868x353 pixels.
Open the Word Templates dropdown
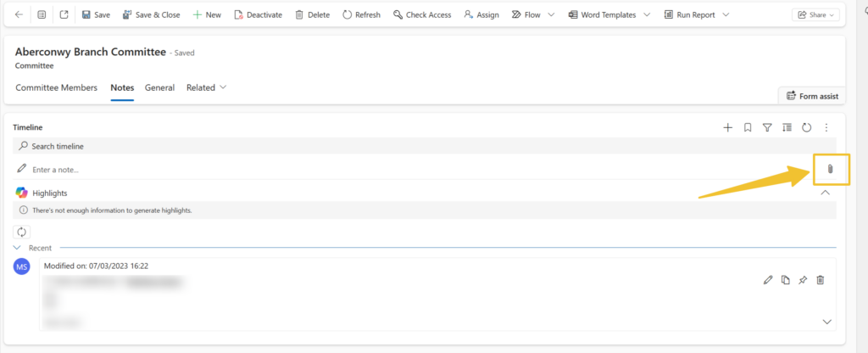coord(609,14)
